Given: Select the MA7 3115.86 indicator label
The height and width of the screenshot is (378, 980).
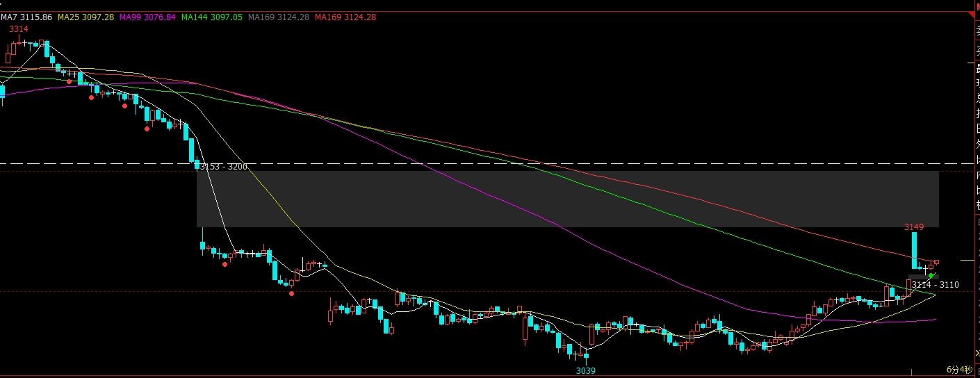Looking at the screenshot, I should pyautogui.click(x=26, y=17).
